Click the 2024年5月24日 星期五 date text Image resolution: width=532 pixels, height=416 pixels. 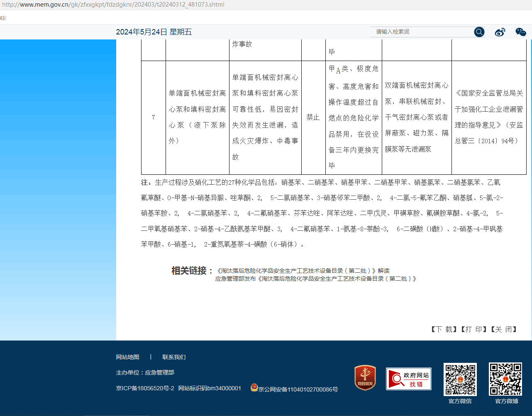coord(154,32)
